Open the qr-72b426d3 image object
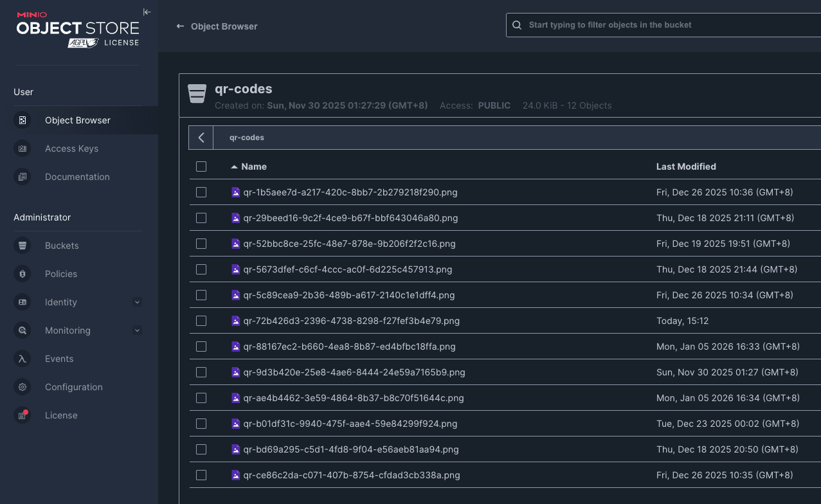This screenshot has width=821, height=504. click(x=350, y=320)
